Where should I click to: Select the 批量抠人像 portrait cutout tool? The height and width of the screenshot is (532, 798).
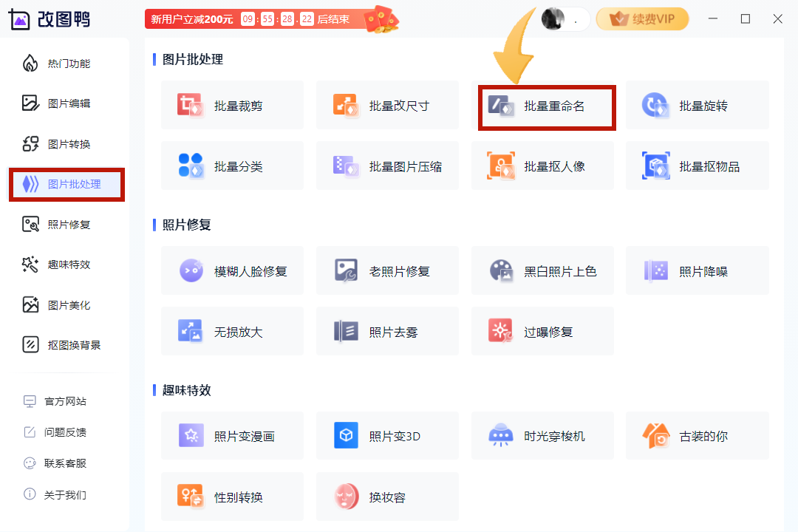[542, 166]
